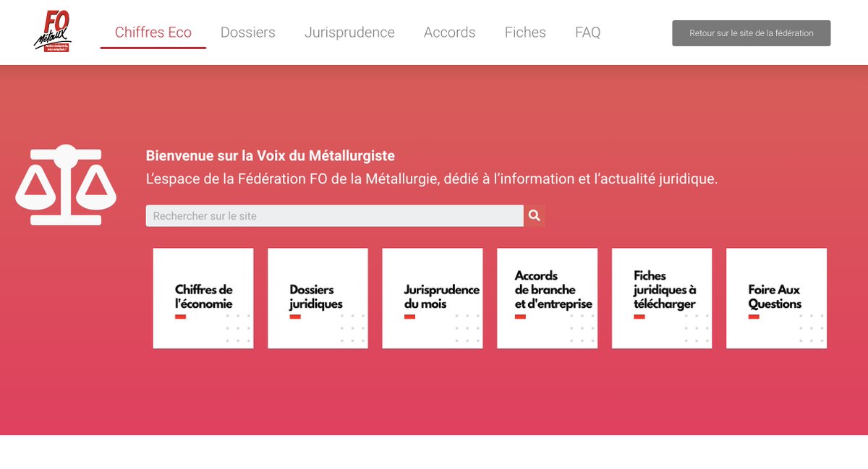Focus the Rechercher sur le site field
The width and height of the screenshot is (868, 469).
335,215
